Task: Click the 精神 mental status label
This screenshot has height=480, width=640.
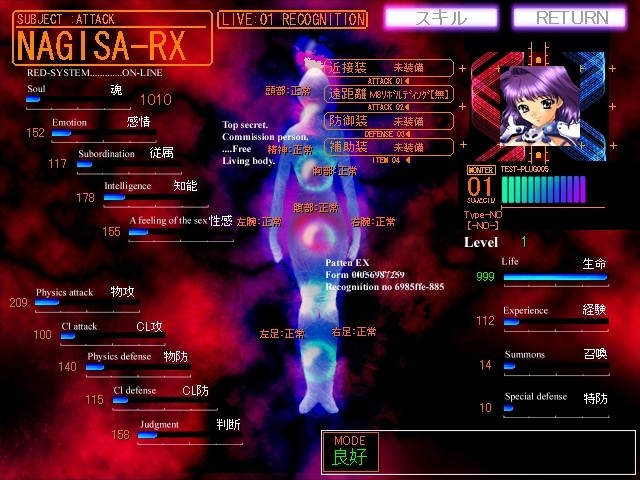Action: click(x=289, y=149)
